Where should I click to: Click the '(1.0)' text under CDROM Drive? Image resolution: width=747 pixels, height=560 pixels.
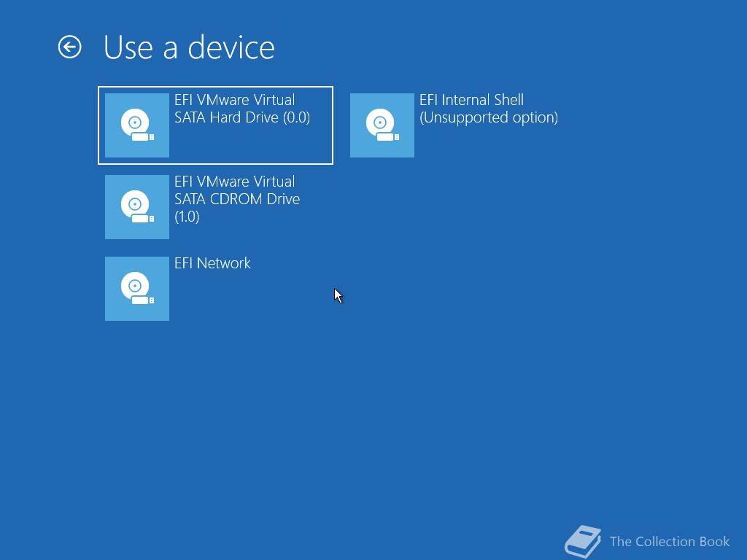pyautogui.click(x=187, y=217)
